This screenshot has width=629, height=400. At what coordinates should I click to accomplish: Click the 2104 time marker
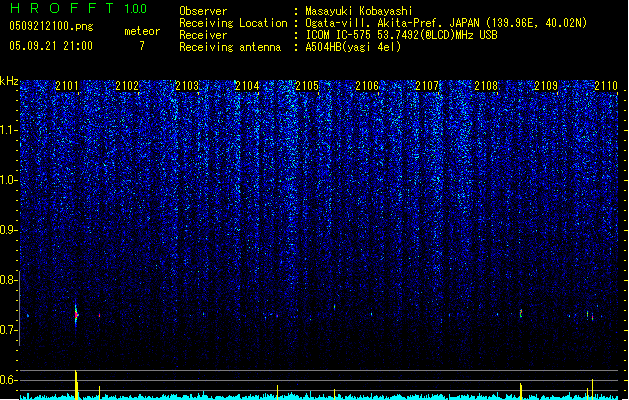point(247,86)
